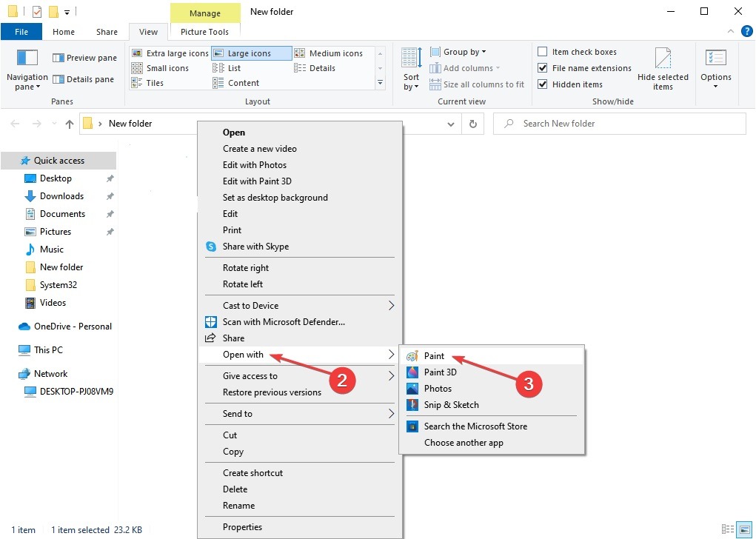This screenshot has height=539, width=756.
Task: Open the File tab
Action: [x=21, y=32]
